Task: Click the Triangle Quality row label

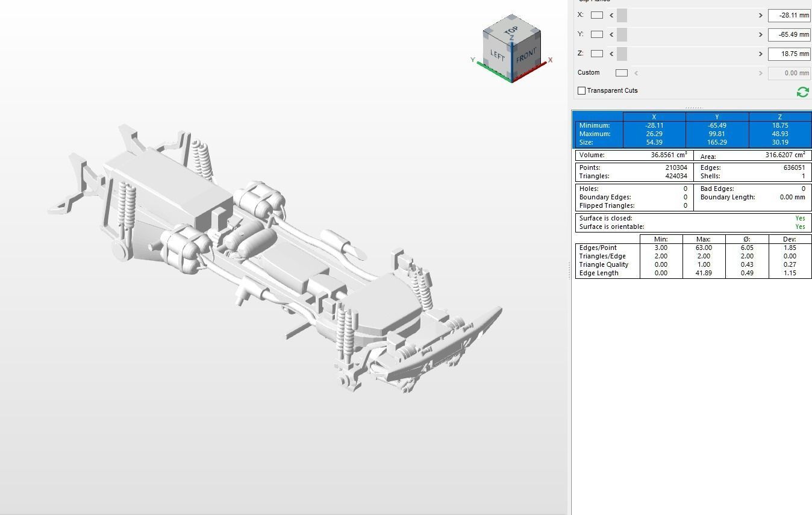Action: [x=604, y=264]
